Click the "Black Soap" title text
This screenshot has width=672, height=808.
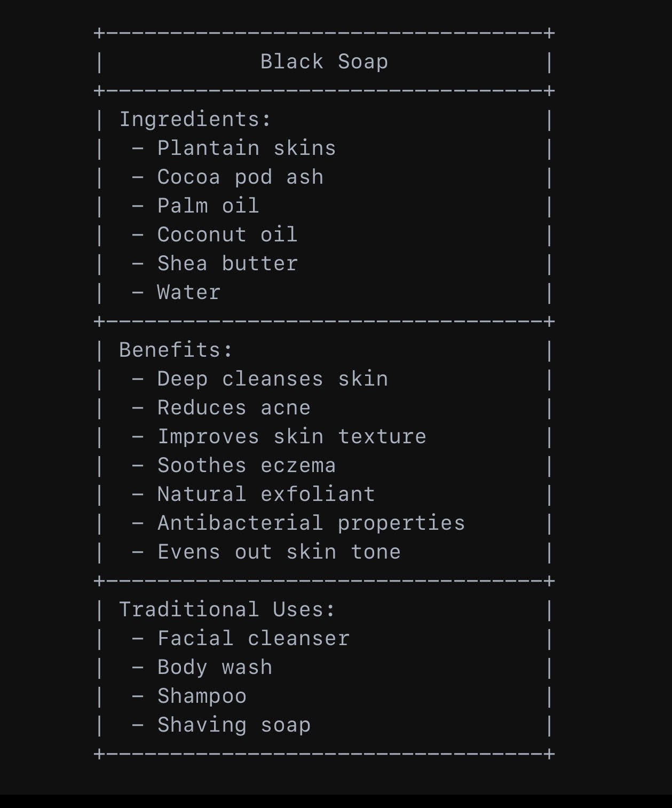324,62
